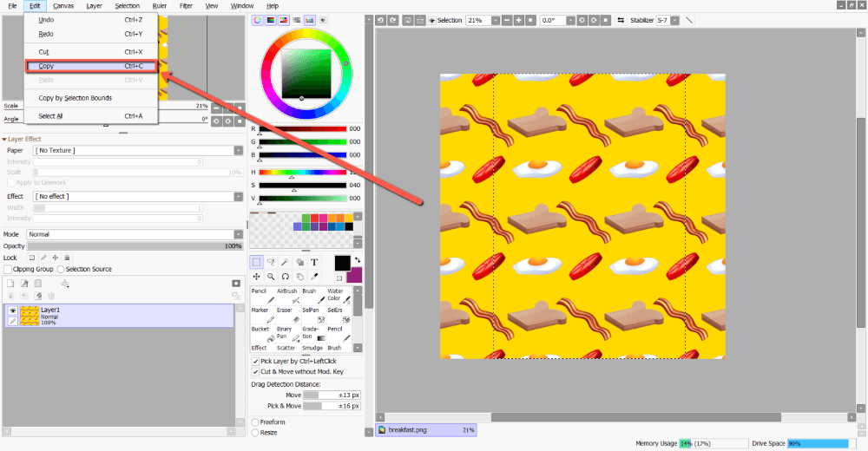Select the Selection Source radio button
Viewport: 868px width, 451px height.
pos(61,269)
